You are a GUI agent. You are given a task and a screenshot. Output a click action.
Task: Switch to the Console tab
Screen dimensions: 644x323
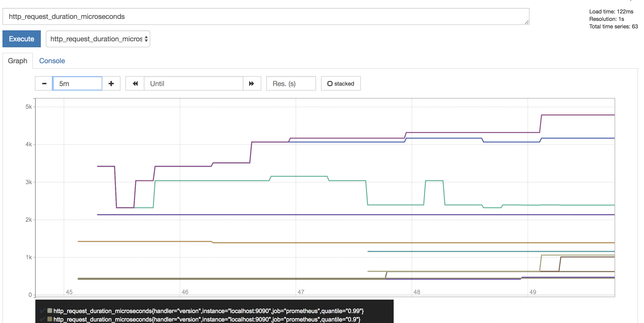[52, 61]
